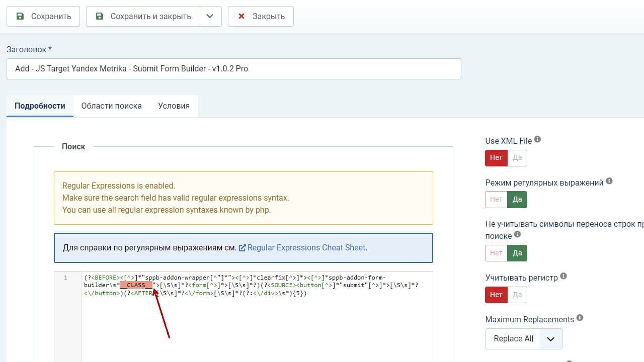Set Use XML File to Да
644x362 pixels.
517,157
